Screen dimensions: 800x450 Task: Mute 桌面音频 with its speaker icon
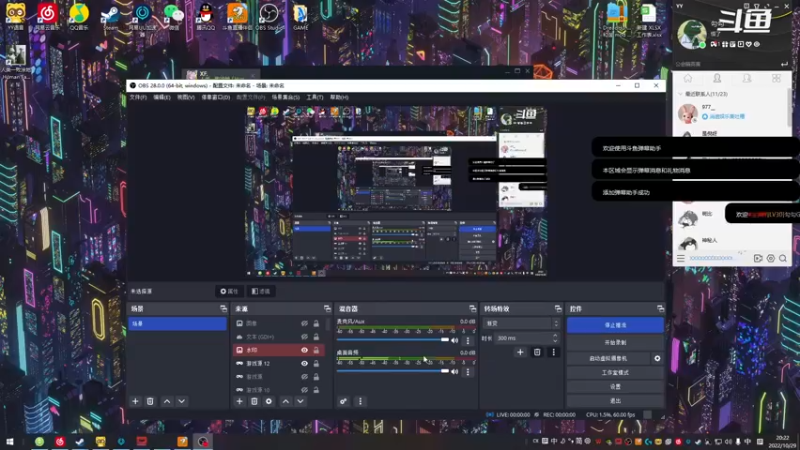455,372
